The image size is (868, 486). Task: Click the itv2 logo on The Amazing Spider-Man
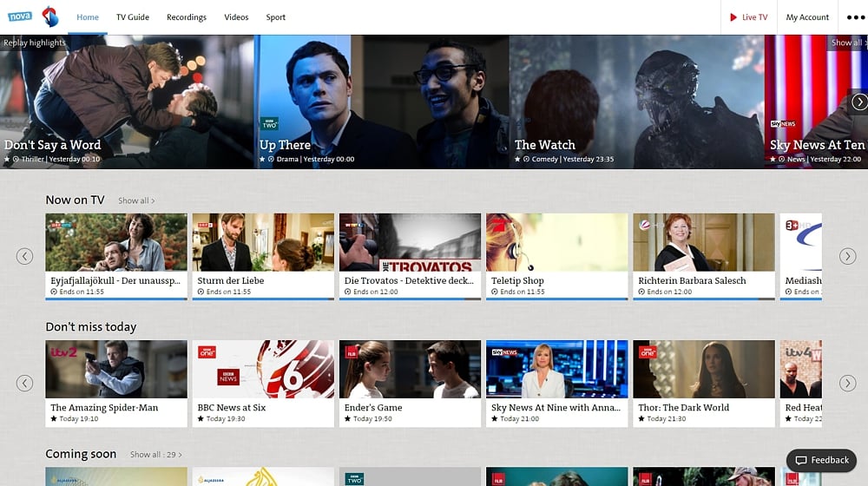63,352
